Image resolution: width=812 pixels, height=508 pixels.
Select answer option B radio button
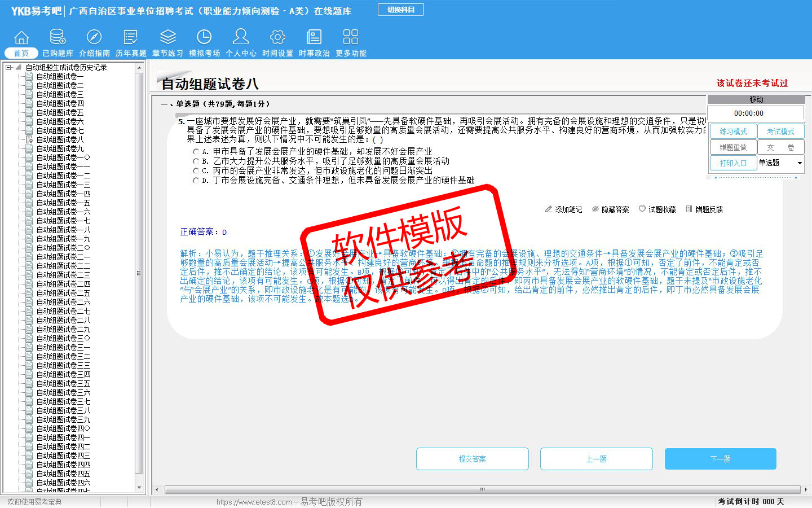tap(196, 161)
